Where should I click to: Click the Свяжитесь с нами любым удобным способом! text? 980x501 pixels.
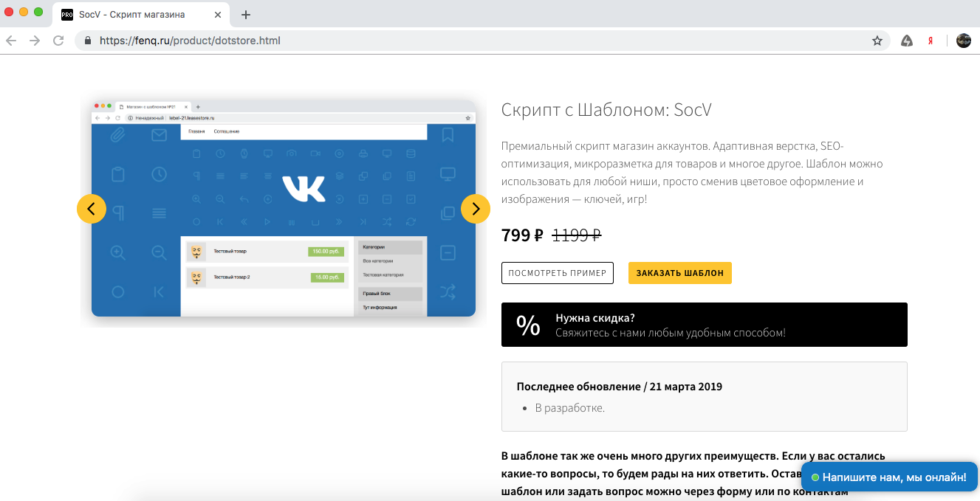(671, 333)
